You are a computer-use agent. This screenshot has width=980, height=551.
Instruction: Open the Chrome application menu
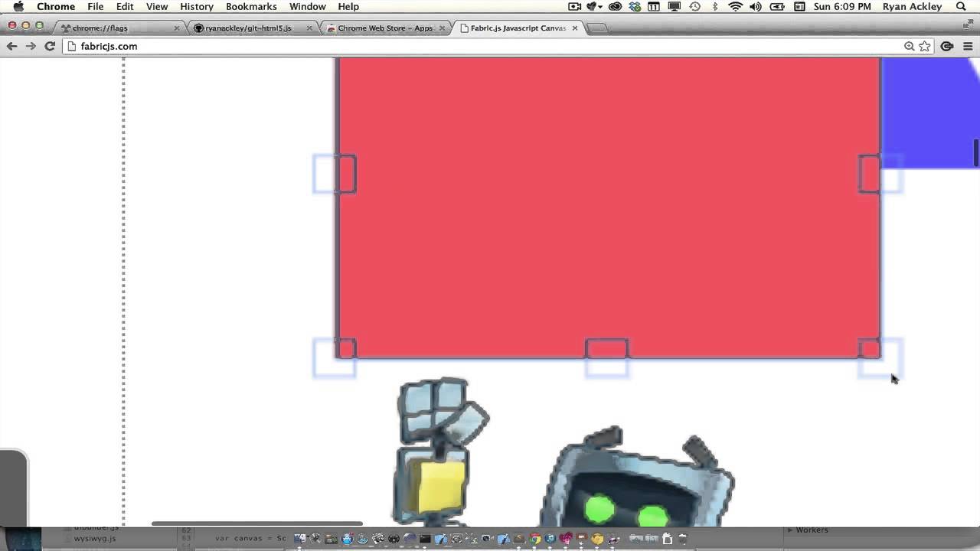[56, 6]
